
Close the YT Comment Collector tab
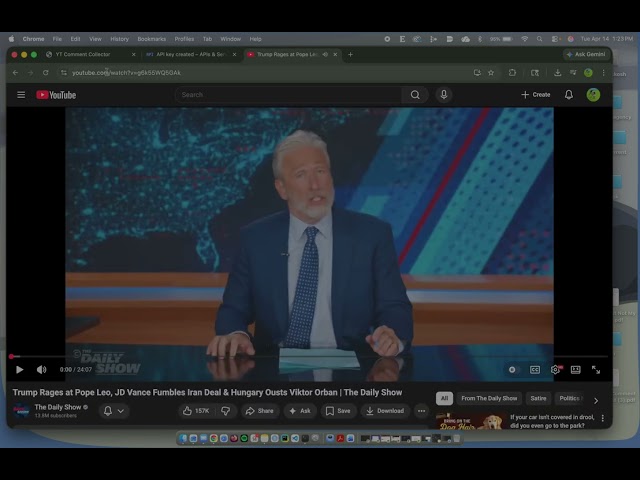point(133,54)
